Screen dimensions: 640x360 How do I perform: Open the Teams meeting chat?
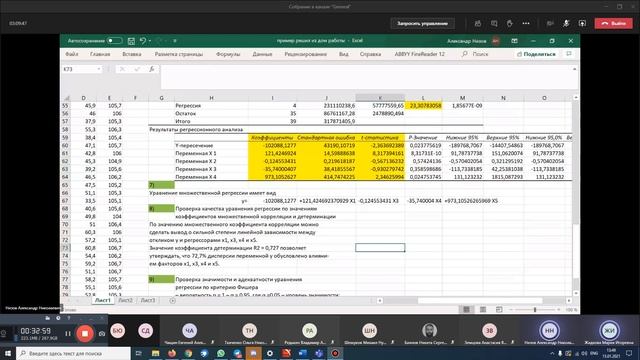(494, 24)
